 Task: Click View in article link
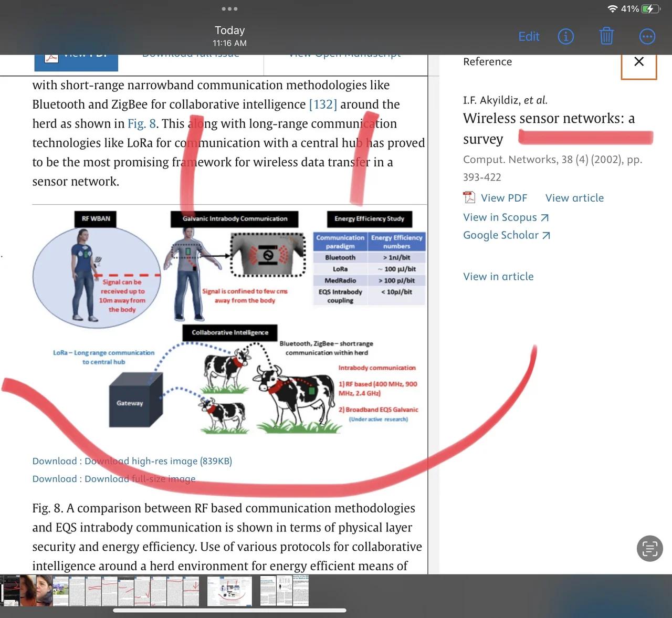(x=498, y=277)
